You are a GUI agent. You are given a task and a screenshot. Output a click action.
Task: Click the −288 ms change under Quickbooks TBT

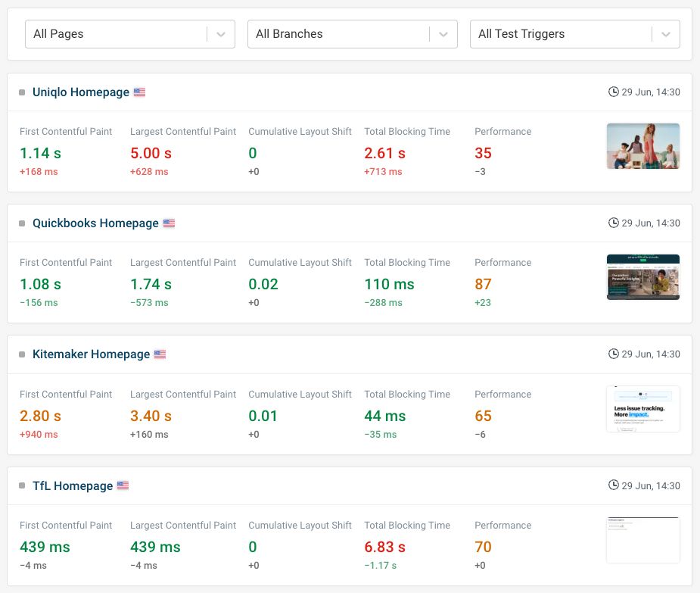[384, 302]
